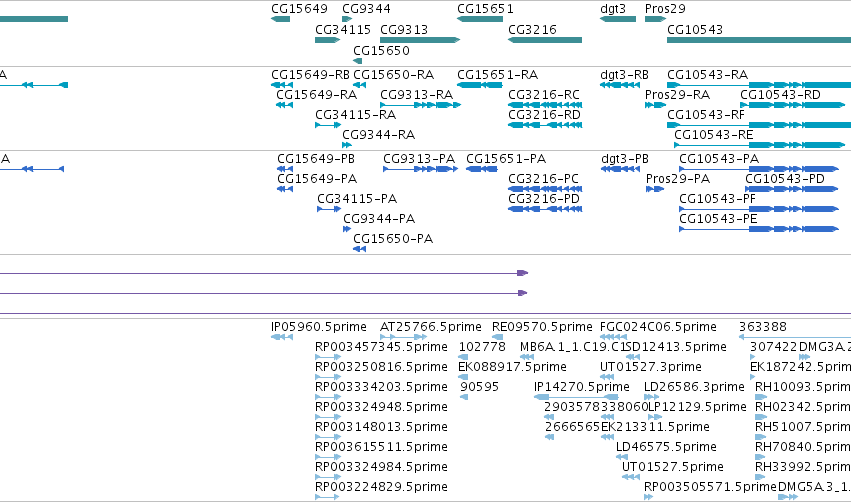Click protein CG9313-PA

point(421,169)
